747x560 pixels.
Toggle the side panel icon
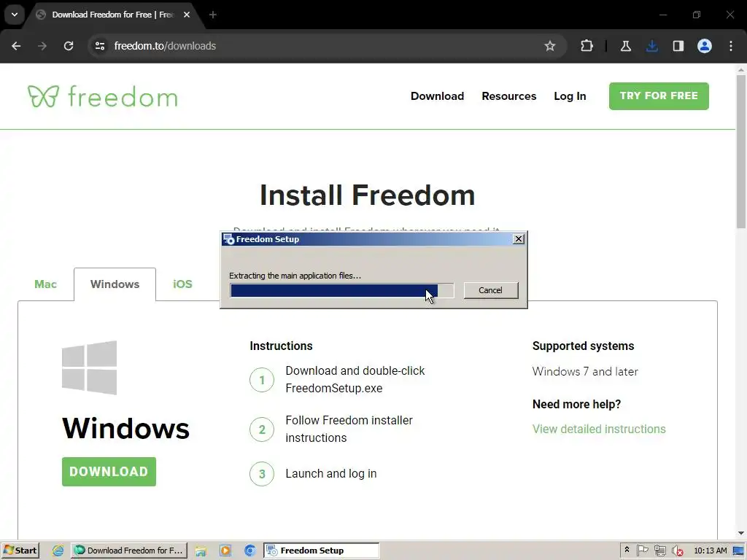(x=678, y=46)
